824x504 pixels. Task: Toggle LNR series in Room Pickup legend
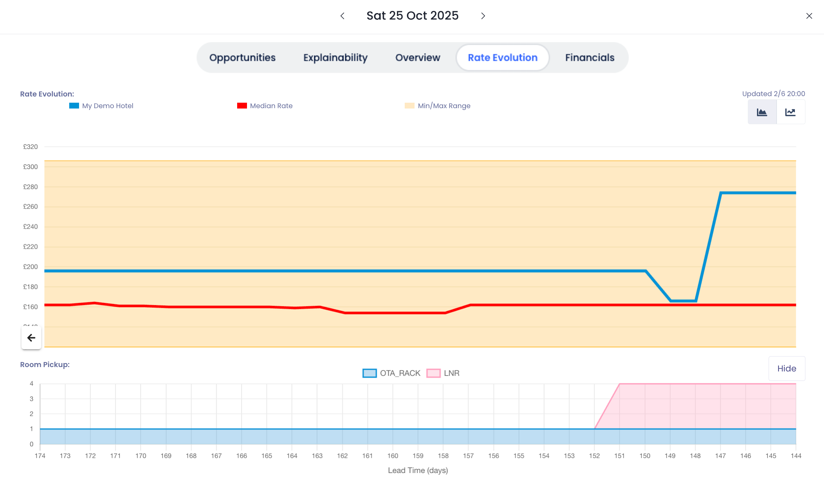451,373
